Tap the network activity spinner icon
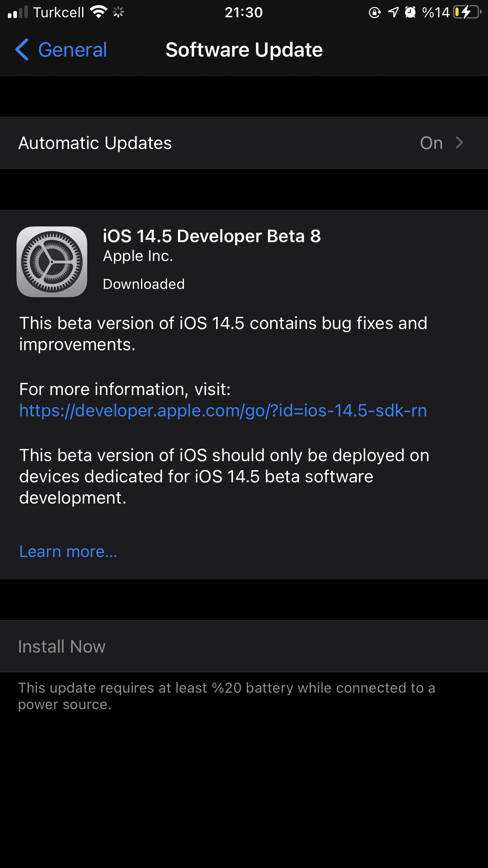The image size is (488, 868). point(118,12)
